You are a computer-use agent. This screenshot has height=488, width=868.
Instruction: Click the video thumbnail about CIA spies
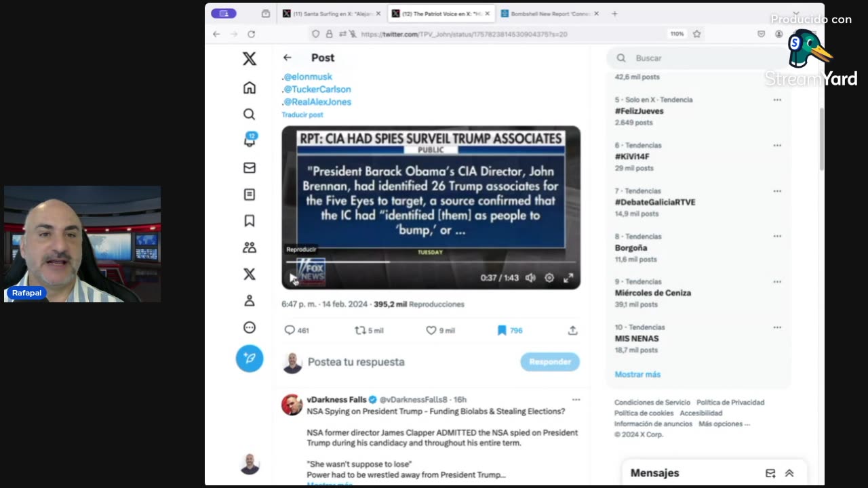pos(431,207)
